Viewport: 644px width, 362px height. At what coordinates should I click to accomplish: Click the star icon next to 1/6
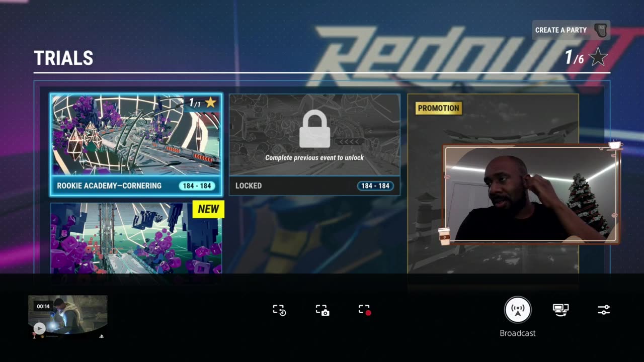pyautogui.click(x=598, y=58)
